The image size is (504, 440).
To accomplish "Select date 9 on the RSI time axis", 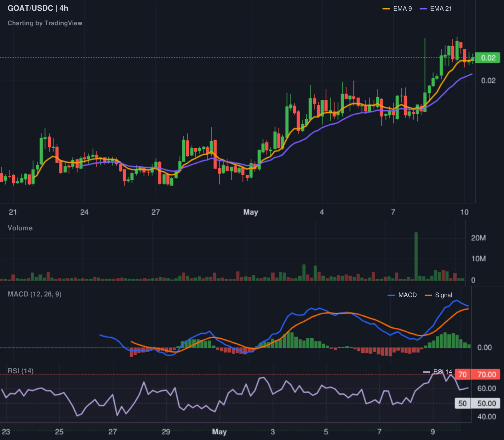I will pos(433,432).
